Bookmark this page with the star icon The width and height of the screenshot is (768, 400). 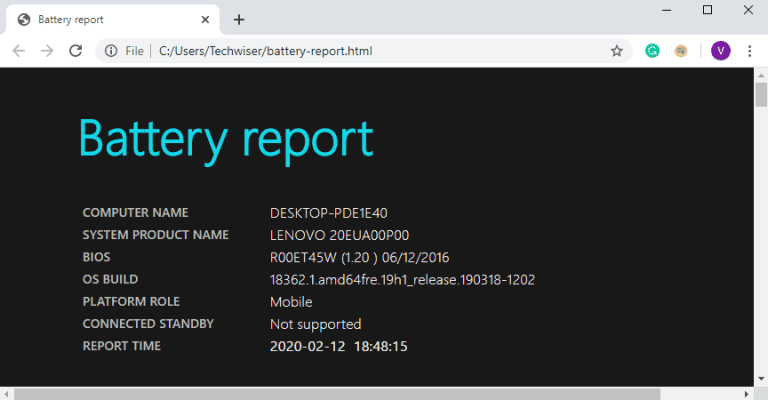(x=617, y=51)
